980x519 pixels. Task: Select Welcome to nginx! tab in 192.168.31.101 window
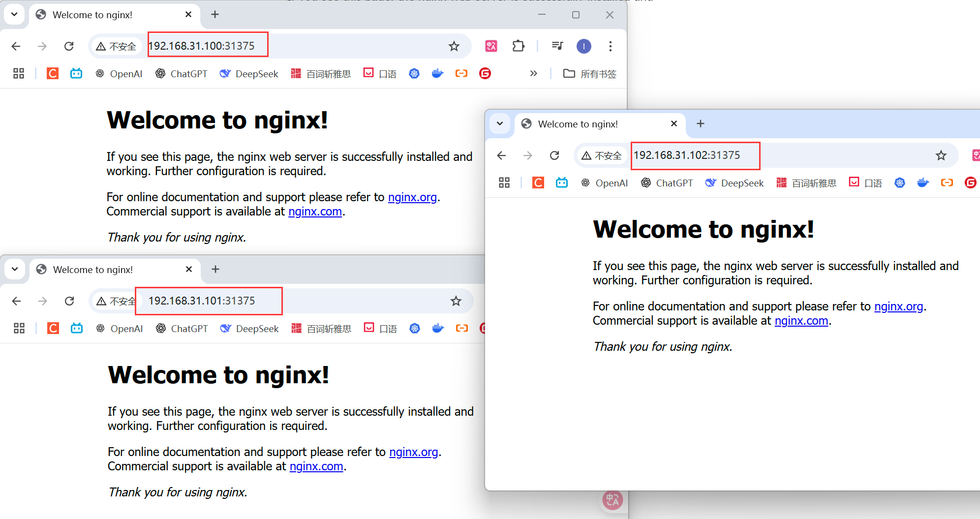click(115, 270)
